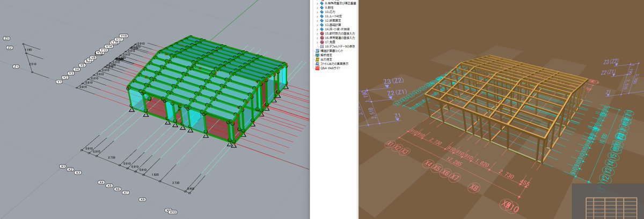Click the red circle icon beside 17.免震
644x219 pixels.
point(321,42)
